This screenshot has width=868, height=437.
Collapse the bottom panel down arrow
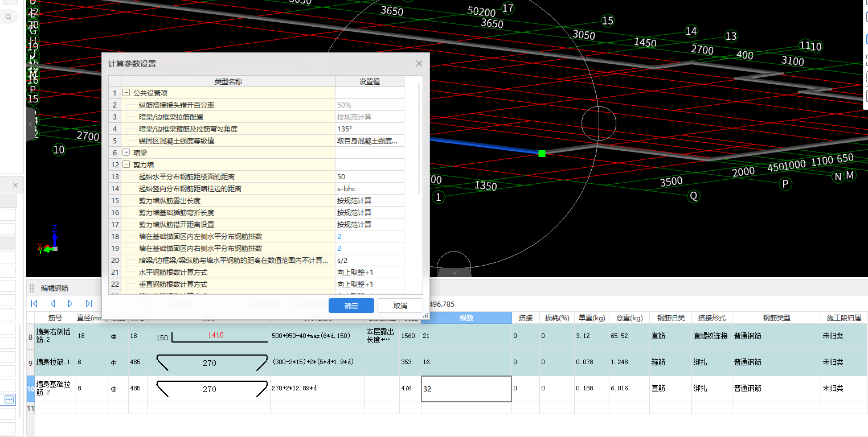[x=455, y=273]
